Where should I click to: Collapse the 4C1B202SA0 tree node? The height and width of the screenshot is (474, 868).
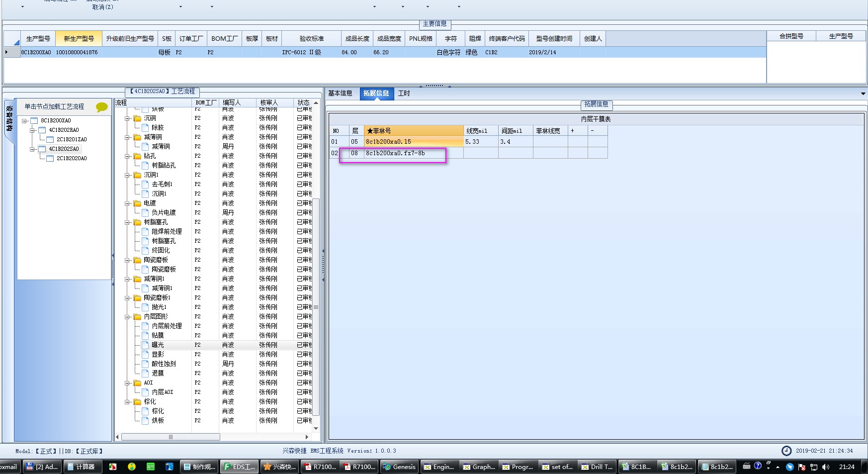tap(32, 149)
